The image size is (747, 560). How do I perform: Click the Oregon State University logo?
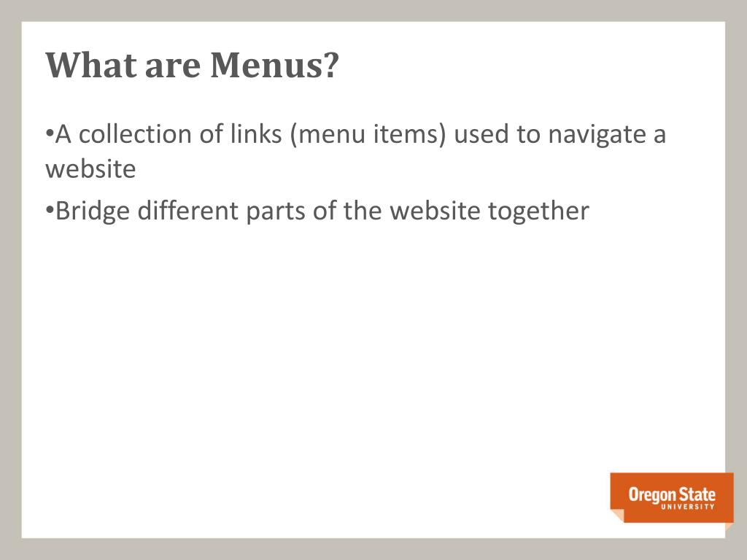coord(672,498)
